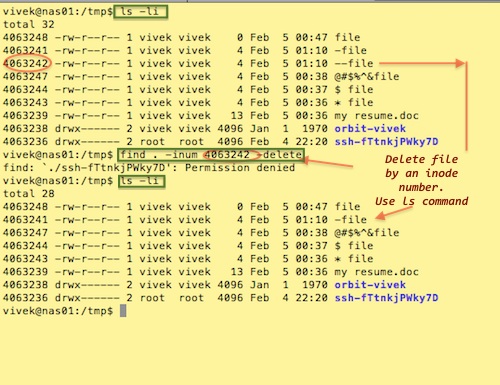
Task: Click '@#$%^&file' name in the total 28 listing
Action: [x=367, y=233]
